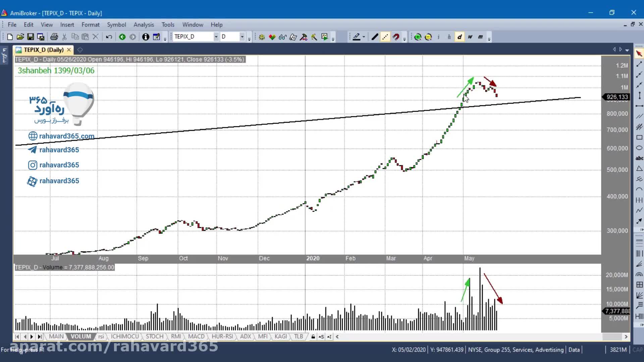The width and height of the screenshot is (644, 362).
Task: Switch to monthly interval 'm' button
Action: pos(480,37)
